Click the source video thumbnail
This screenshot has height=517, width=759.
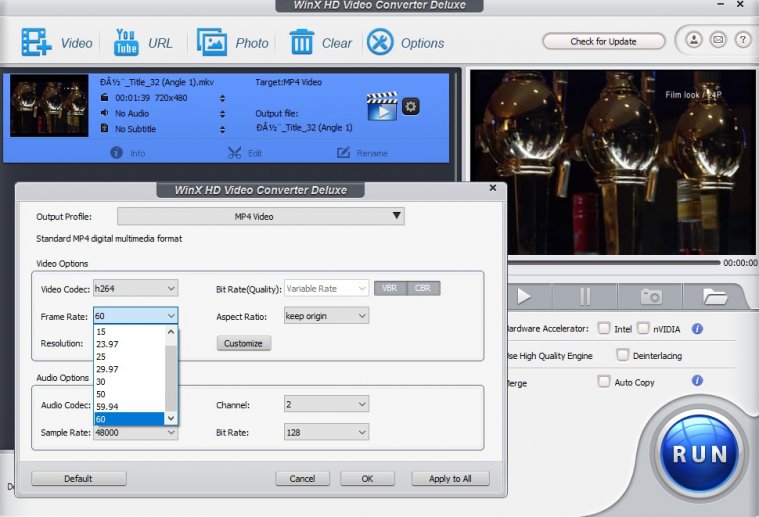click(x=50, y=108)
